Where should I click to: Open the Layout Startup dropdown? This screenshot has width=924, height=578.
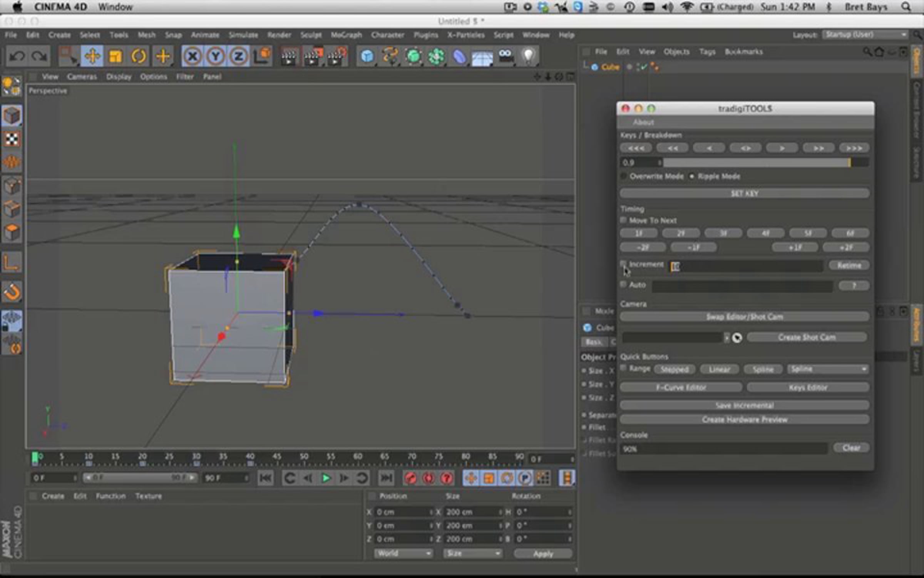(865, 35)
